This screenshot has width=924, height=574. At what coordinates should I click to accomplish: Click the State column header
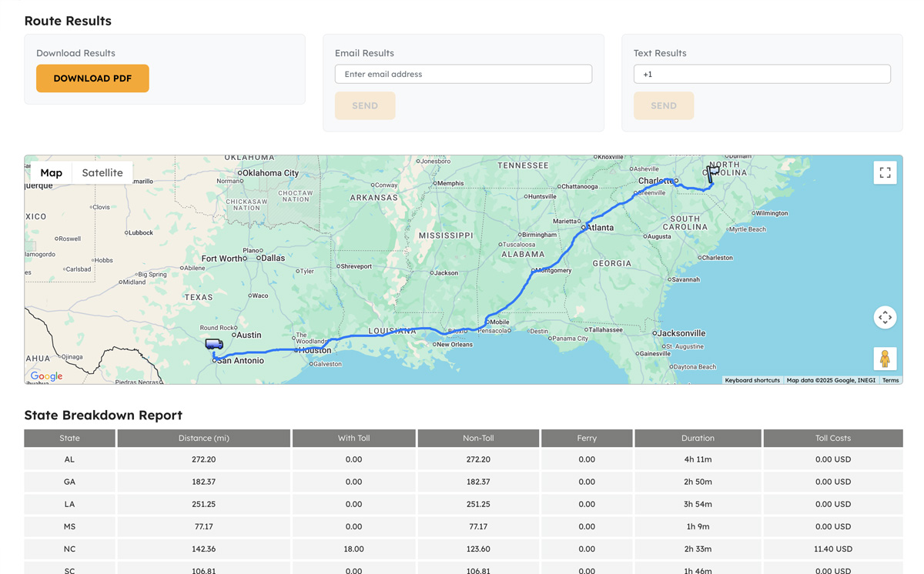(69, 439)
